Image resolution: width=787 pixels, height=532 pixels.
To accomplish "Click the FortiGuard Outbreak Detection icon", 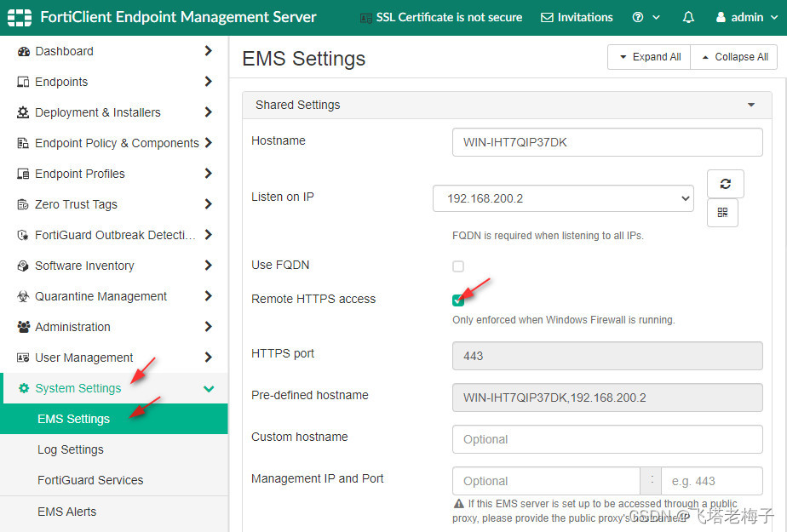I will (23, 235).
